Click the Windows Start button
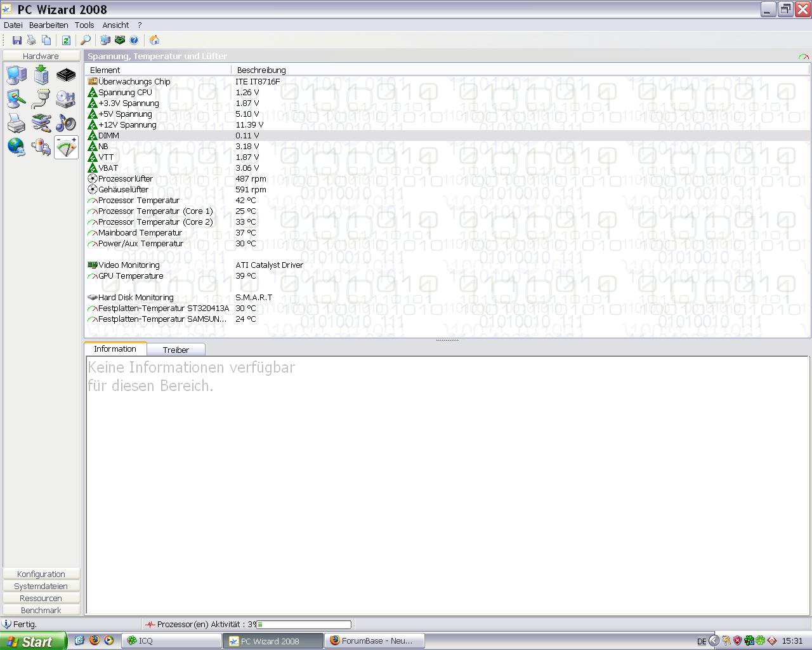812x650 pixels. [33, 641]
